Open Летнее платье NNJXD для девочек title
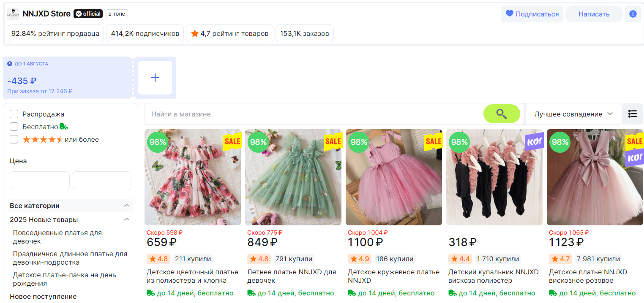This screenshot has width=644, height=303. tap(292, 276)
